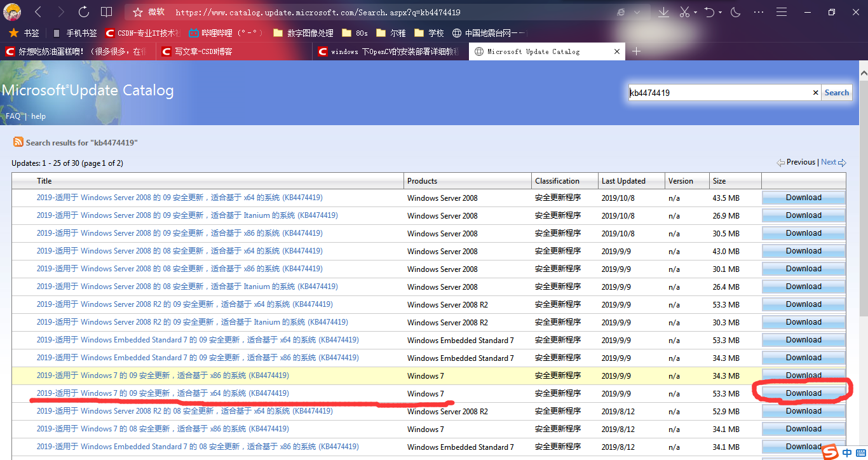Reload the page with the refresh icon
868x460 pixels.
coord(84,12)
